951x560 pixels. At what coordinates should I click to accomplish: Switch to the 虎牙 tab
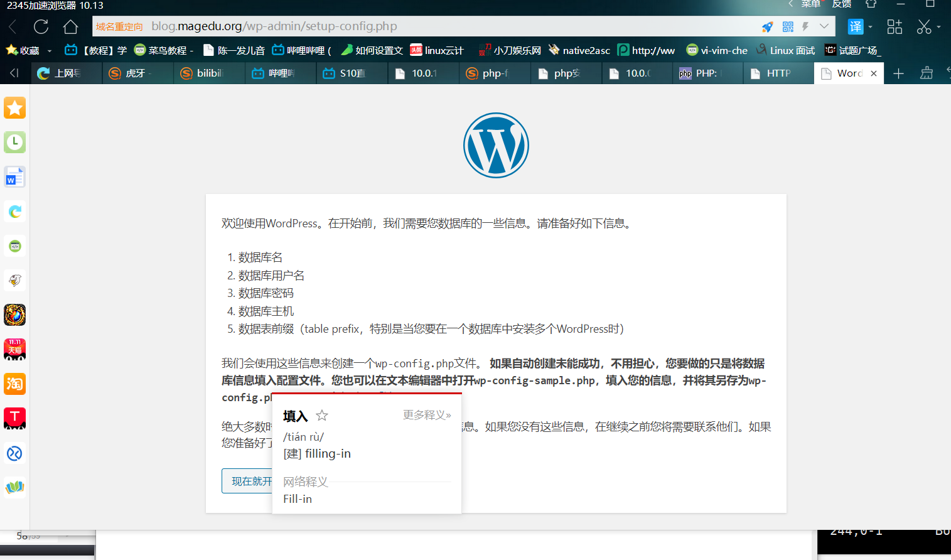pyautogui.click(x=137, y=73)
